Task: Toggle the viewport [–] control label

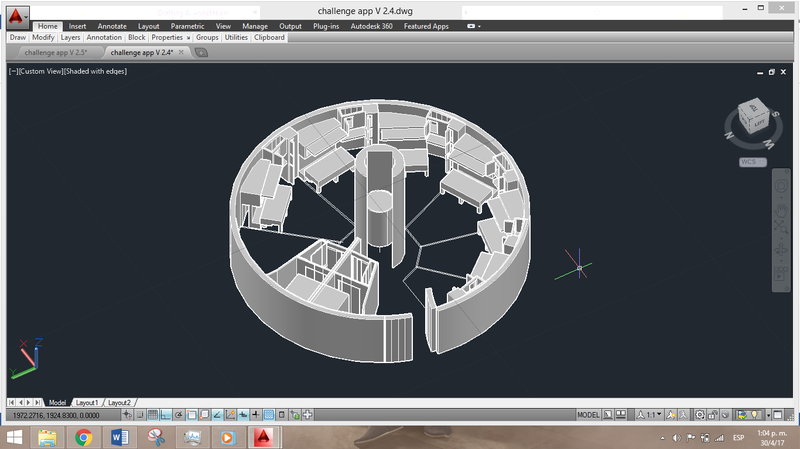Action: click(x=13, y=71)
